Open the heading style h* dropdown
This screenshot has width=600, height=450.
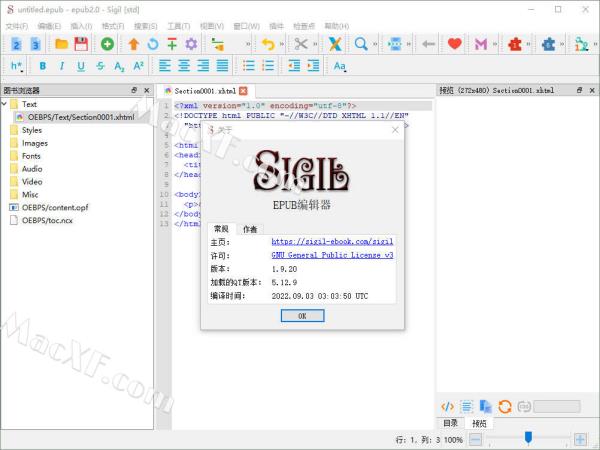tap(17, 66)
